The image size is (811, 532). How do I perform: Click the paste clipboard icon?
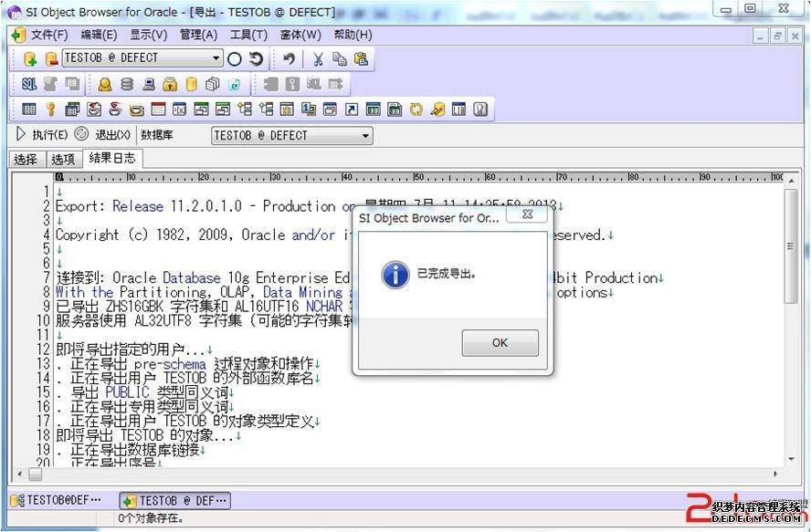(361, 58)
